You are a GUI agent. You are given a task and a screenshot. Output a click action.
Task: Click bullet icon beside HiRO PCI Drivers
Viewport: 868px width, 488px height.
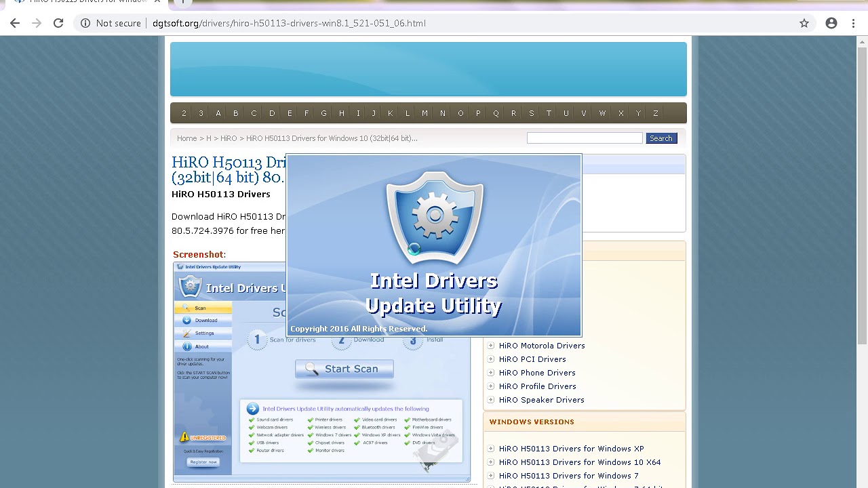coord(491,359)
